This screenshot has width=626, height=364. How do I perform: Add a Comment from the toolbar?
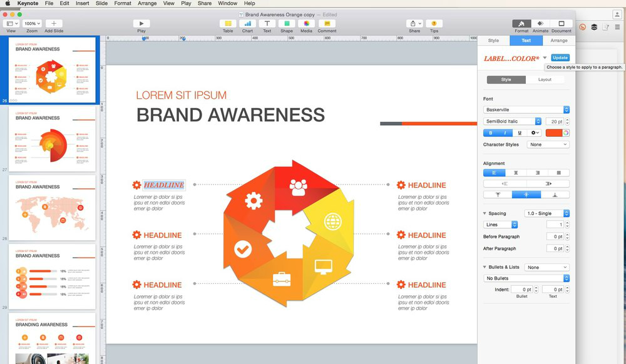tap(327, 24)
